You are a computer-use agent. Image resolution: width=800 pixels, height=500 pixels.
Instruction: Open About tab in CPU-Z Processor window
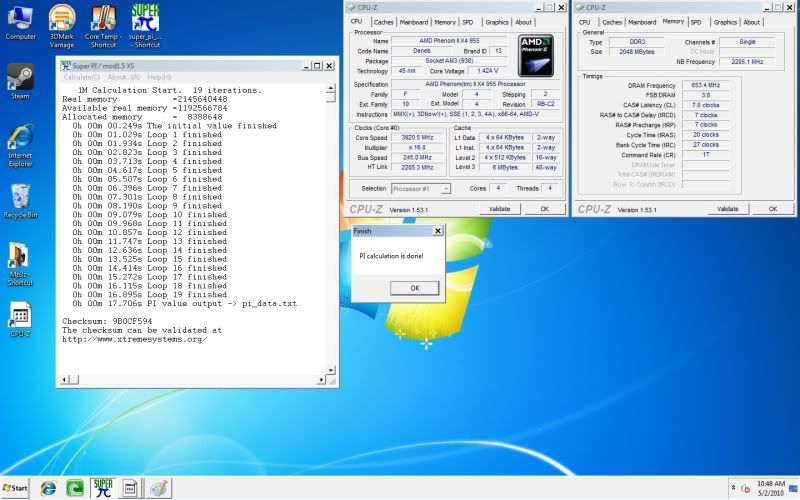(x=523, y=22)
